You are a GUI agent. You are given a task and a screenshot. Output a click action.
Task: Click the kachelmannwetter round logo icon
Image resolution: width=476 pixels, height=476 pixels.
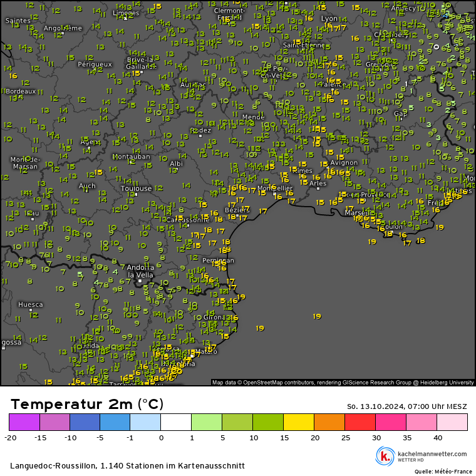point(385,456)
